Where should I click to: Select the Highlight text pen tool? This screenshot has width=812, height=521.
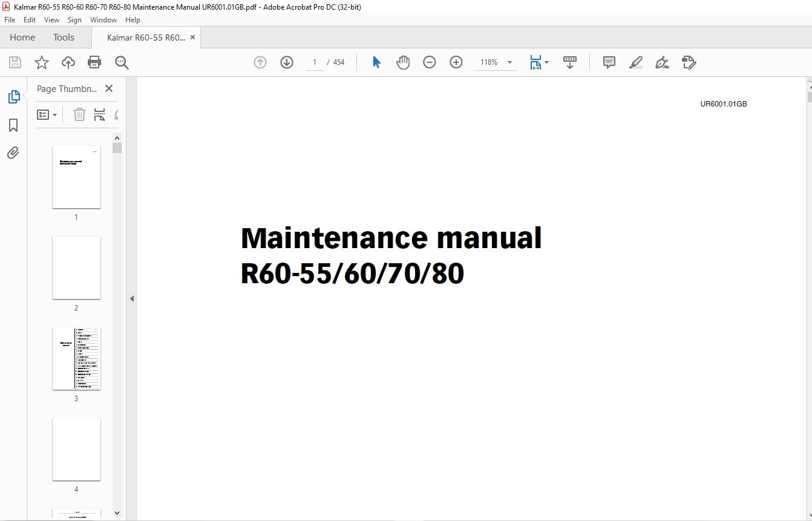coord(636,62)
